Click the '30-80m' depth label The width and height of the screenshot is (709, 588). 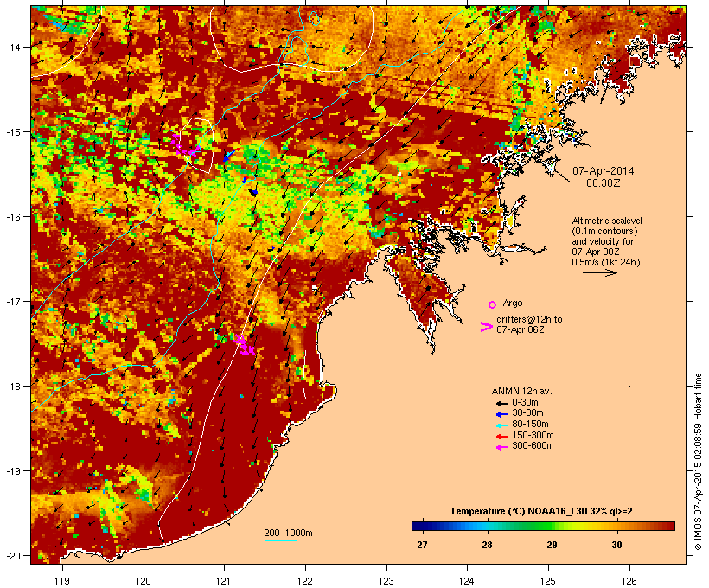527,413
